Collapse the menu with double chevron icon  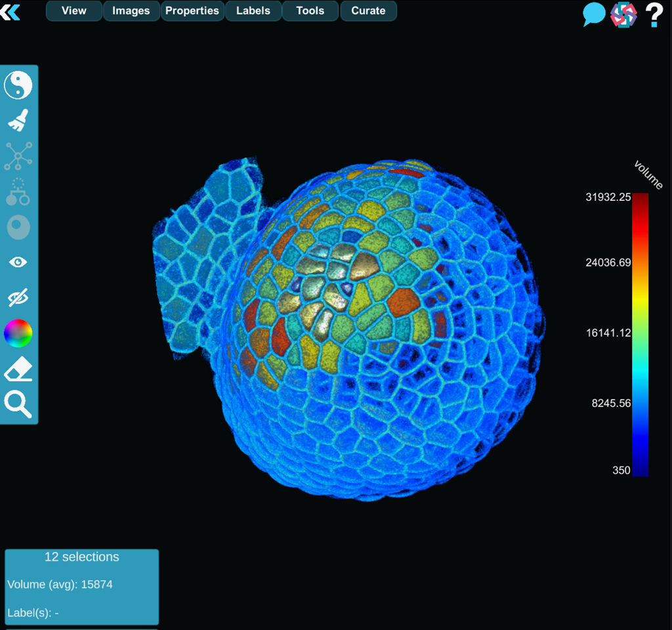(x=10, y=12)
